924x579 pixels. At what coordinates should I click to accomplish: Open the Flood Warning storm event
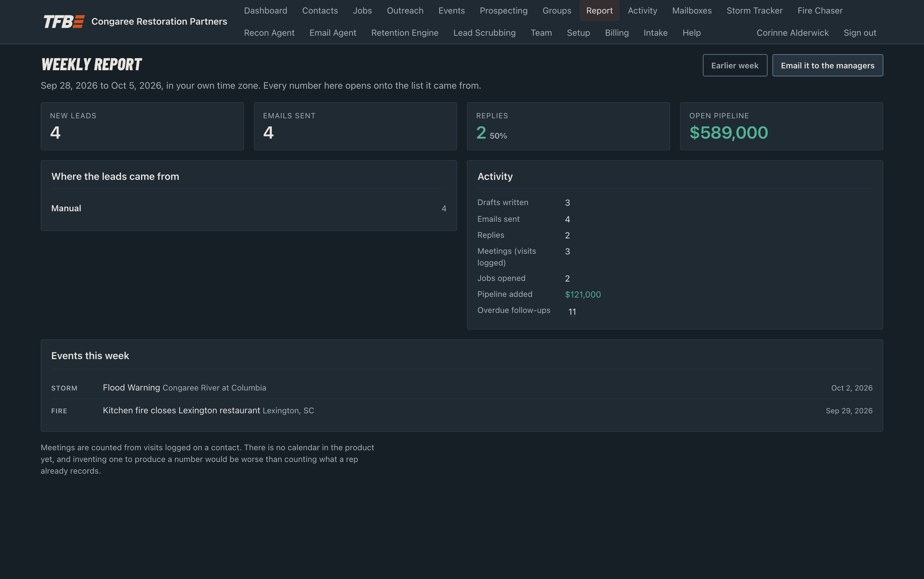(x=461, y=387)
